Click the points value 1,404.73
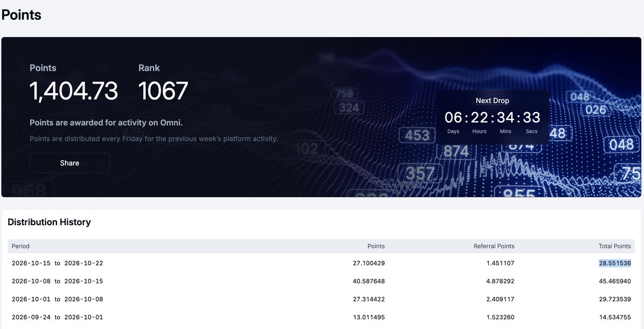 [74, 91]
